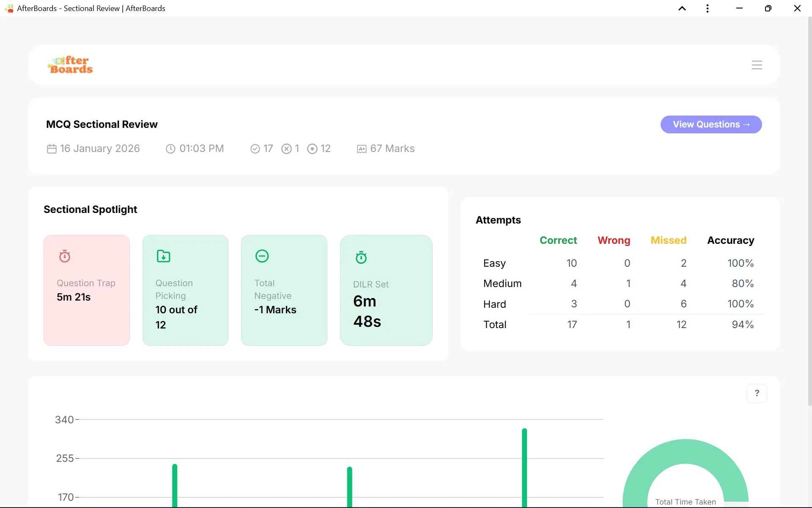
Task: Select the Medium row label
Action: [x=502, y=284]
